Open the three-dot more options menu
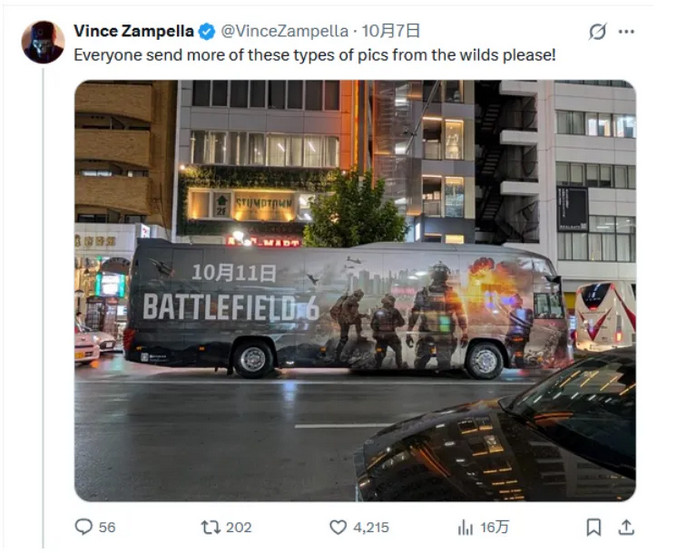Viewport: 677px width, 553px height. click(x=626, y=32)
